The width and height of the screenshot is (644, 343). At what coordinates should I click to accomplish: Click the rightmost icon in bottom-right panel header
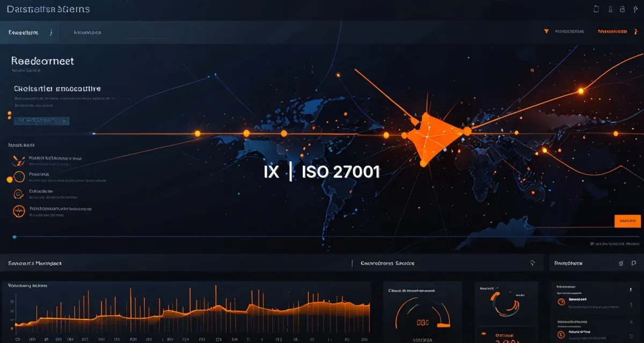pyautogui.click(x=634, y=263)
